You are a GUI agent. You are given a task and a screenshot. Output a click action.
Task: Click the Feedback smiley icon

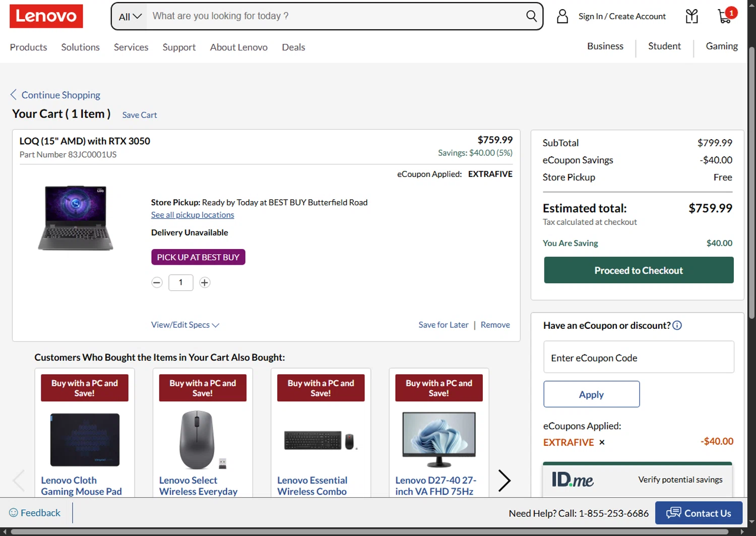[x=14, y=513]
